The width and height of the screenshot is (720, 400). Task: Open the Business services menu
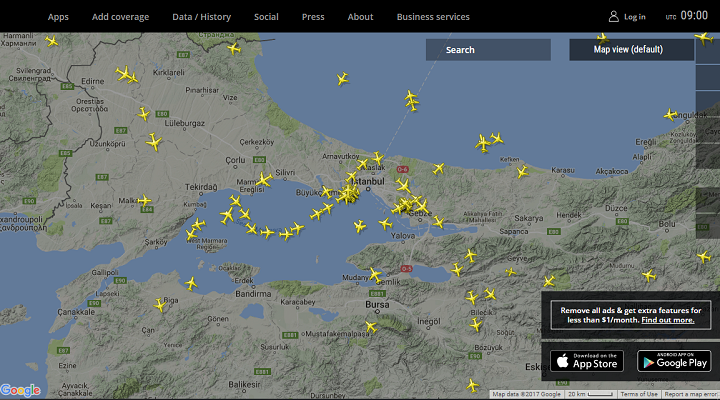click(433, 17)
